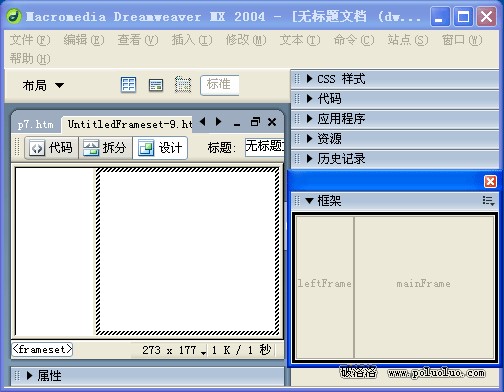Expand the 属性 properties panel
Image resolution: width=504 pixels, height=392 pixels.
point(148,376)
